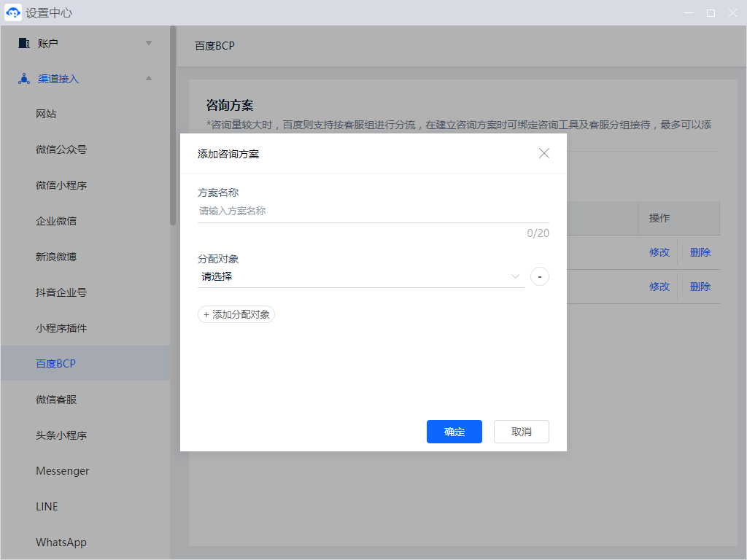Screen dimensions: 747x560
Task: Select 百度BCP sidebar item
Action: [x=85, y=363]
